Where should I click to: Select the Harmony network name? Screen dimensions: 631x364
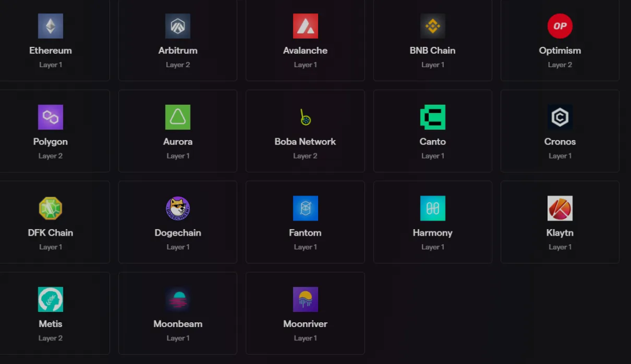coord(432,233)
